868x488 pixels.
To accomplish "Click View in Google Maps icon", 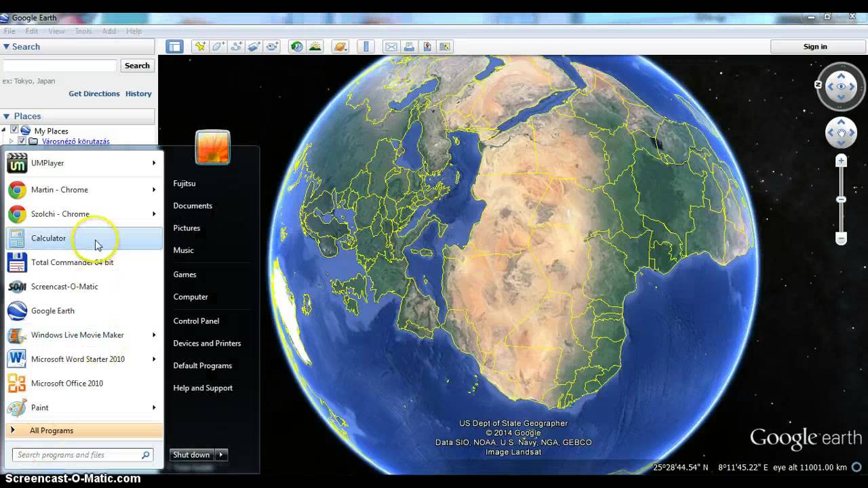I will point(445,47).
